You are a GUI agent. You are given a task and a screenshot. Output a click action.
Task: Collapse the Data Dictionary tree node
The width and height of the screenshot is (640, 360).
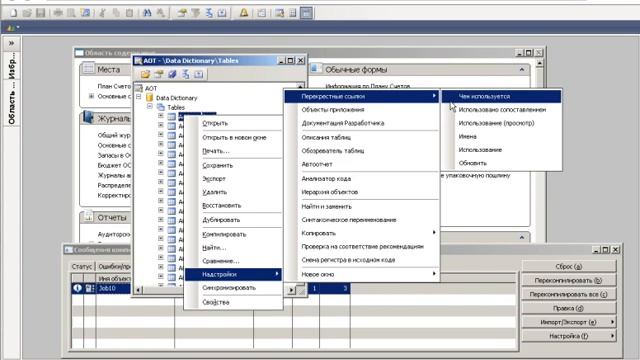[x=139, y=97]
